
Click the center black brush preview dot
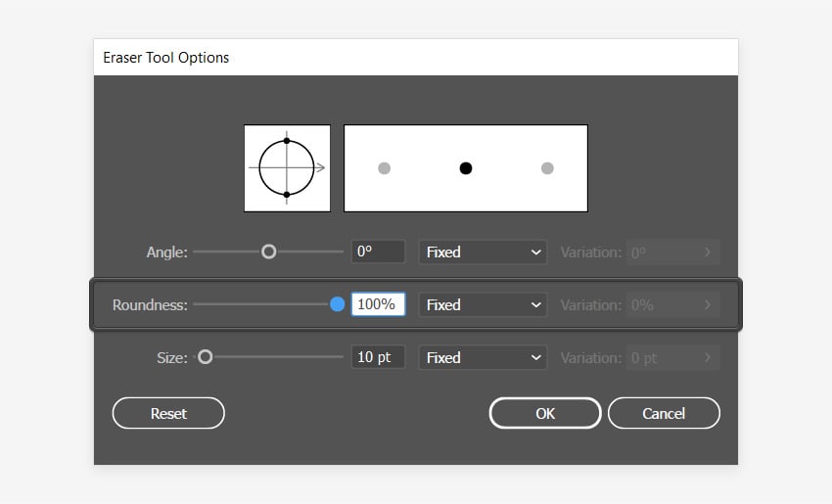466,168
